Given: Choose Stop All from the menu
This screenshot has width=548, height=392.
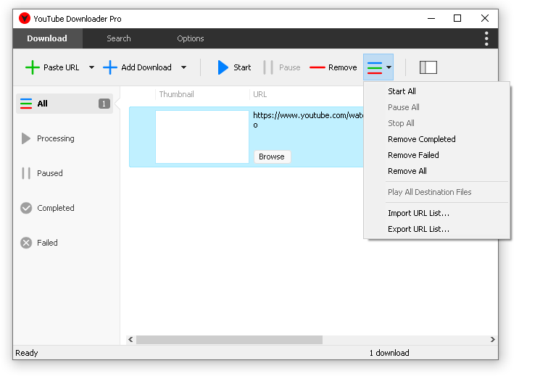Looking at the screenshot, I should pyautogui.click(x=437, y=123).
